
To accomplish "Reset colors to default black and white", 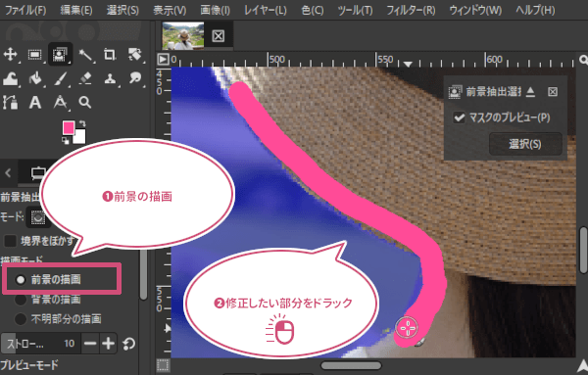I will coord(66,140).
